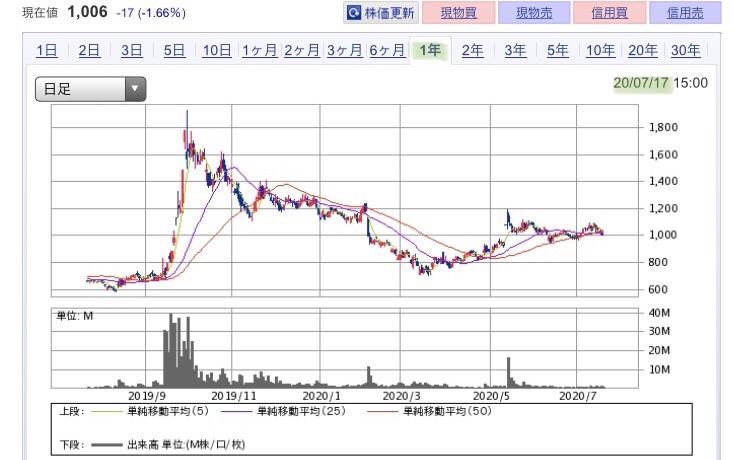Screen dimensions: 733x460
Task: Click the 2019/9 axis label
Action: click(147, 396)
